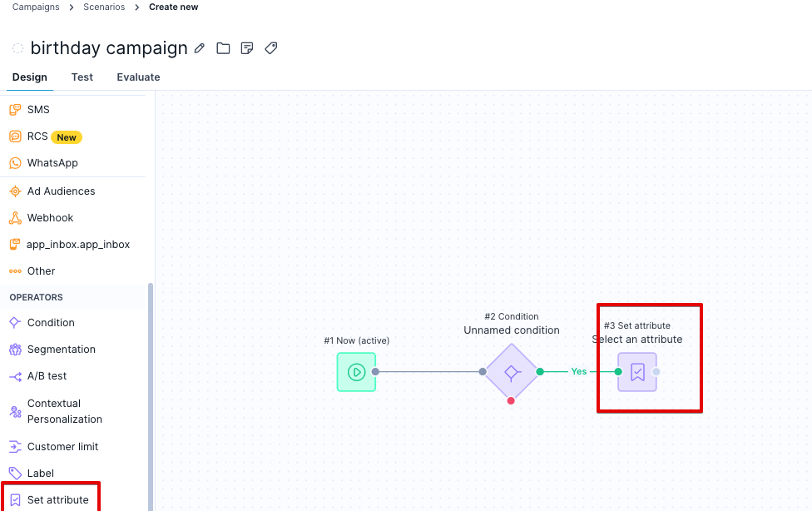Screen dimensions: 812x511
Task: Click the Webhook label text
Action: click(50, 218)
